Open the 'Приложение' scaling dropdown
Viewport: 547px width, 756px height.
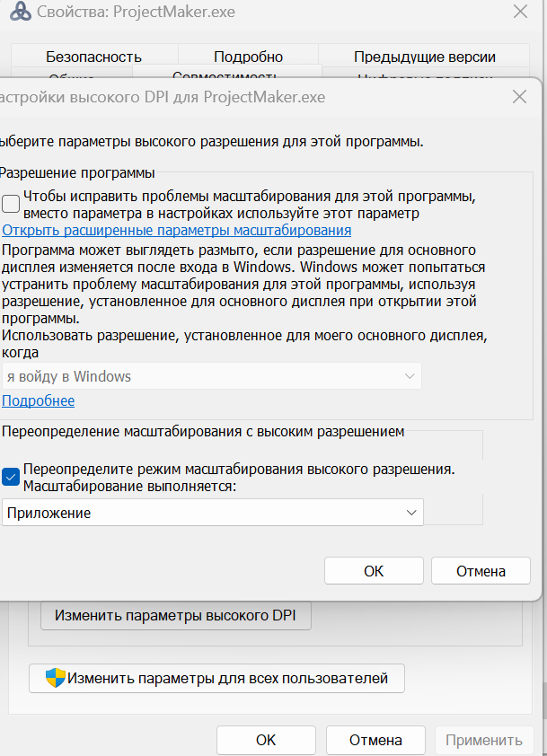coord(212,513)
